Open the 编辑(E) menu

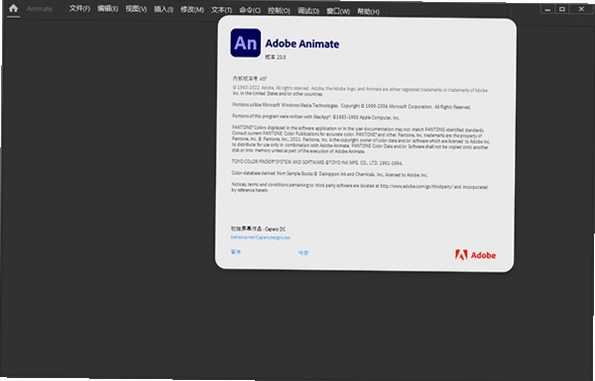(x=107, y=9)
